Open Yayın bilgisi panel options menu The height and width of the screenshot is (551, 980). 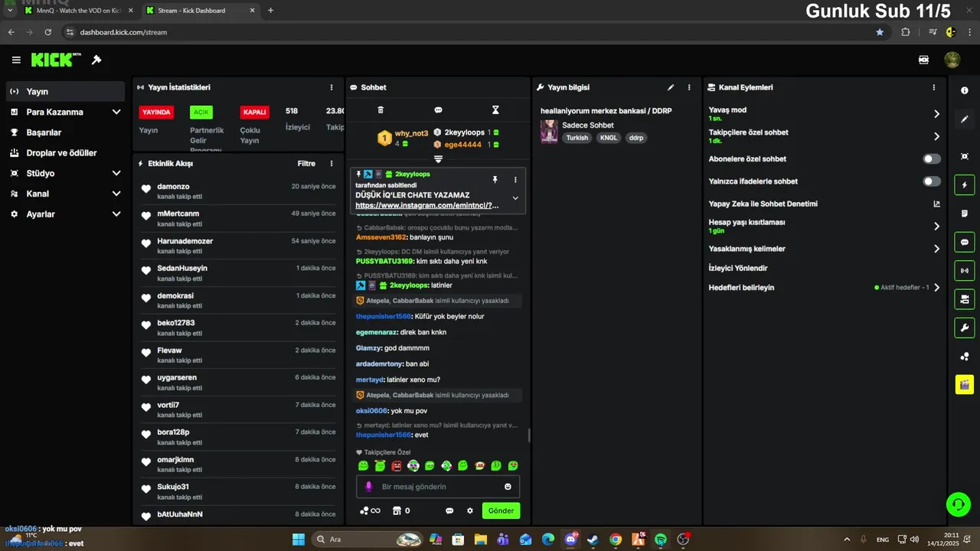(689, 87)
